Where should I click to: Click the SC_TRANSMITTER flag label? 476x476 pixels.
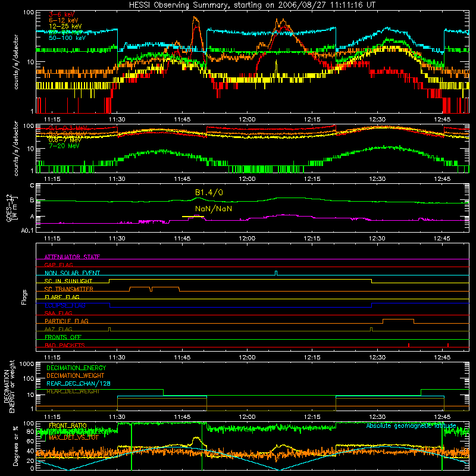click(69, 289)
